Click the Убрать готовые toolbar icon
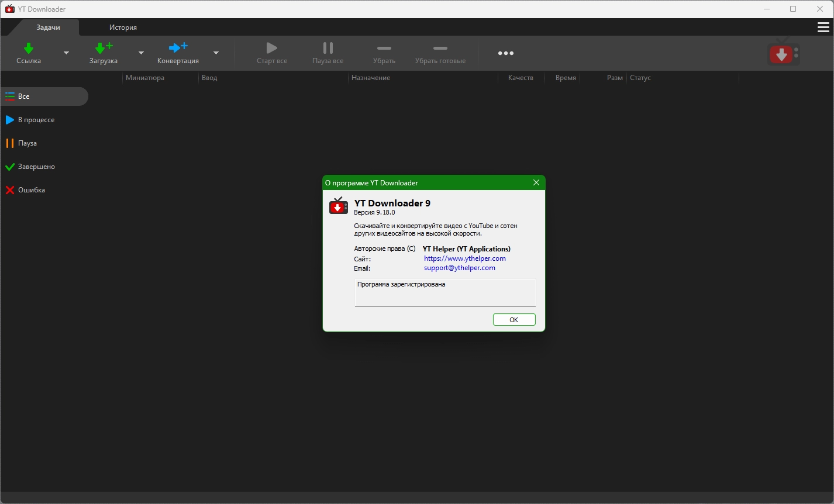The image size is (834, 504). coord(440,48)
